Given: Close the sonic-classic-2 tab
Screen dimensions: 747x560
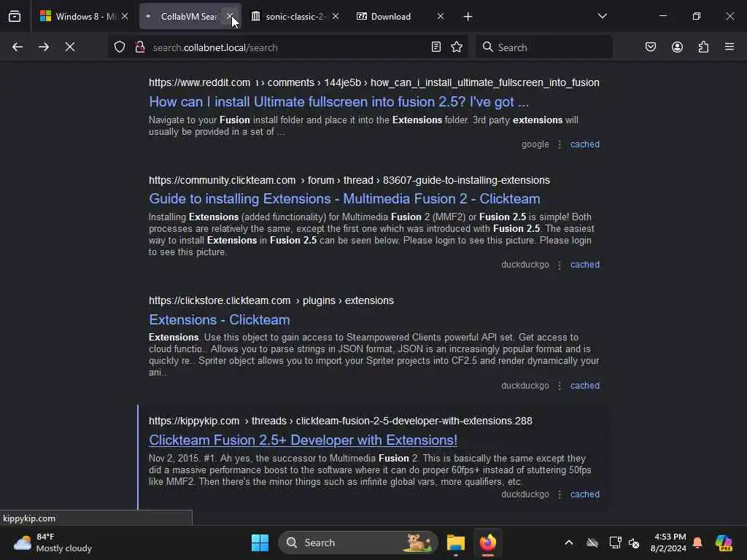Looking at the screenshot, I should point(336,17).
